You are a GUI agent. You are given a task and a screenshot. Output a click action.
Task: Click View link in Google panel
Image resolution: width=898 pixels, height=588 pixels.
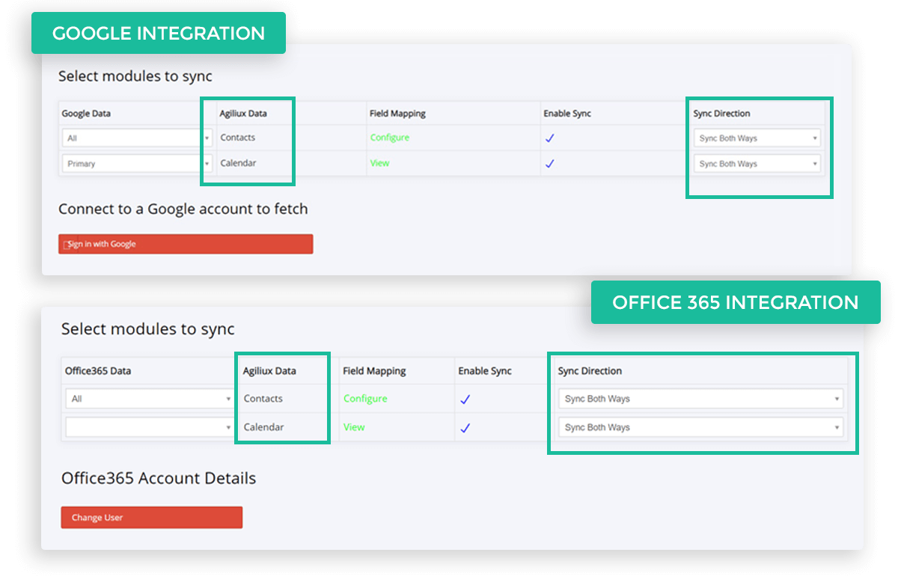[379, 163]
